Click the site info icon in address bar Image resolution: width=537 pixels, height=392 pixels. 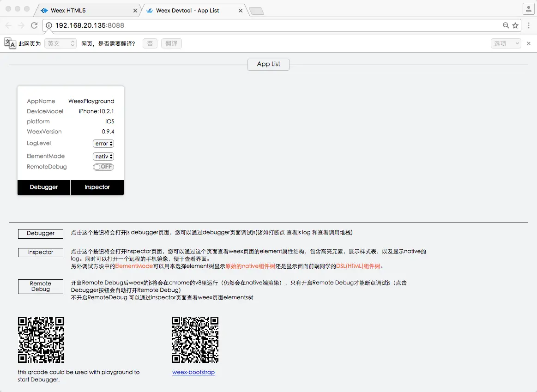tap(49, 25)
